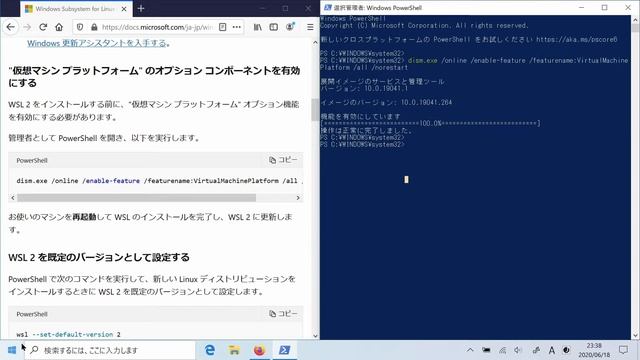Viewport: 640px width, 360px height.
Task: Show hidden system tray icons
Action: 470,350
